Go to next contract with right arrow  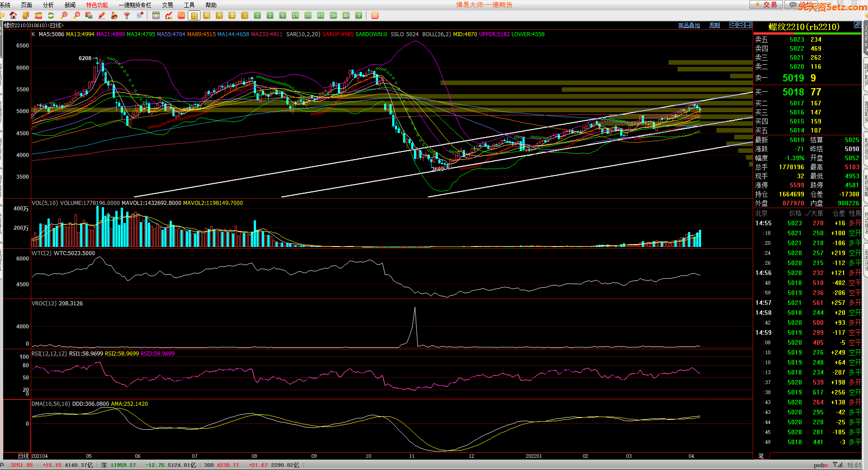coord(741,25)
